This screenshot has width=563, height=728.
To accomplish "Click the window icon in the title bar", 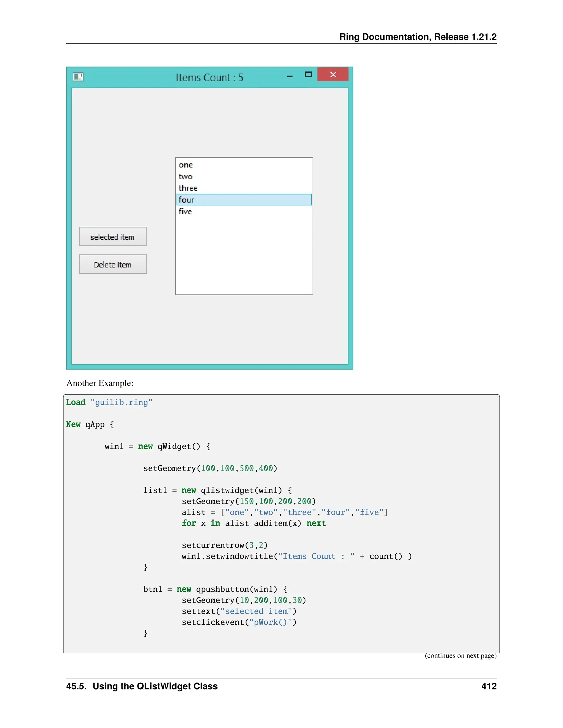I will 78,77.
